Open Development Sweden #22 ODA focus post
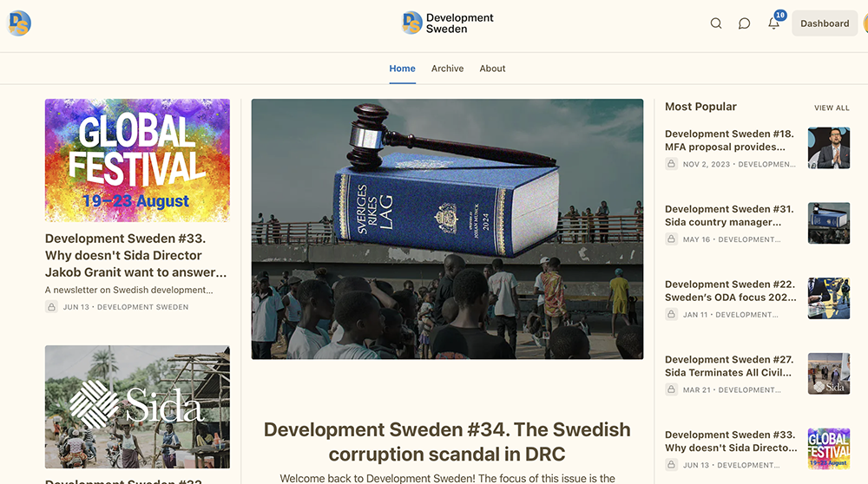 point(731,291)
